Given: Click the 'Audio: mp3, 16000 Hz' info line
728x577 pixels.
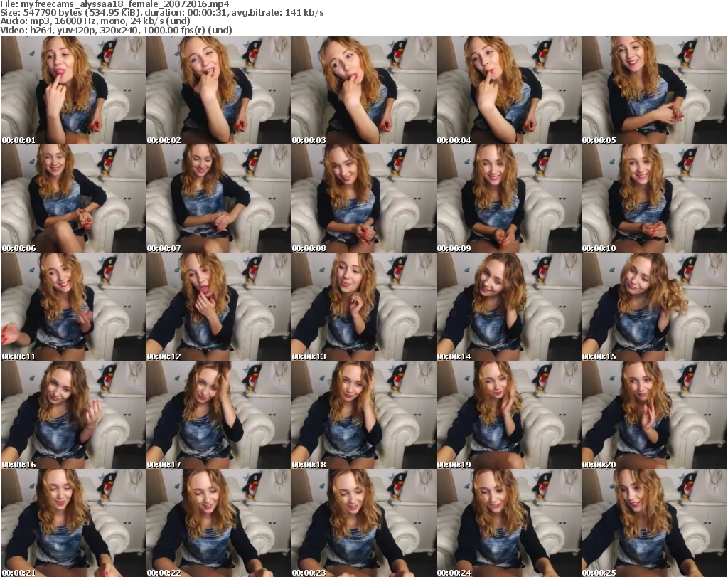Looking at the screenshot, I should pos(95,21).
